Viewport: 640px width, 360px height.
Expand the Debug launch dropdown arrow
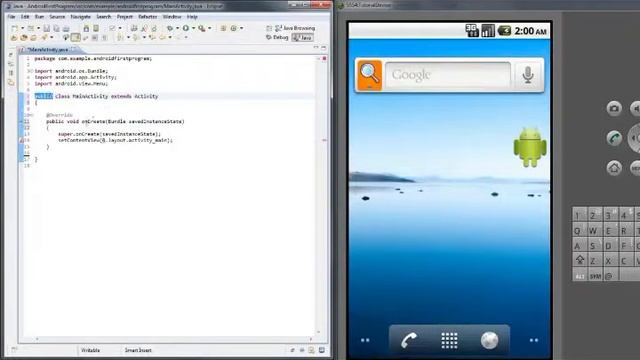[177, 28]
